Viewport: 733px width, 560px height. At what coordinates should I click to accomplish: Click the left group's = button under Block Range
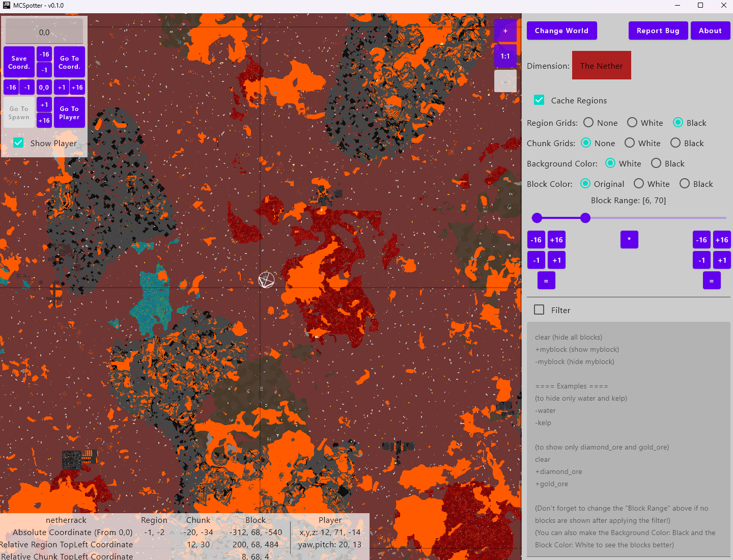pyautogui.click(x=546, y=281)
